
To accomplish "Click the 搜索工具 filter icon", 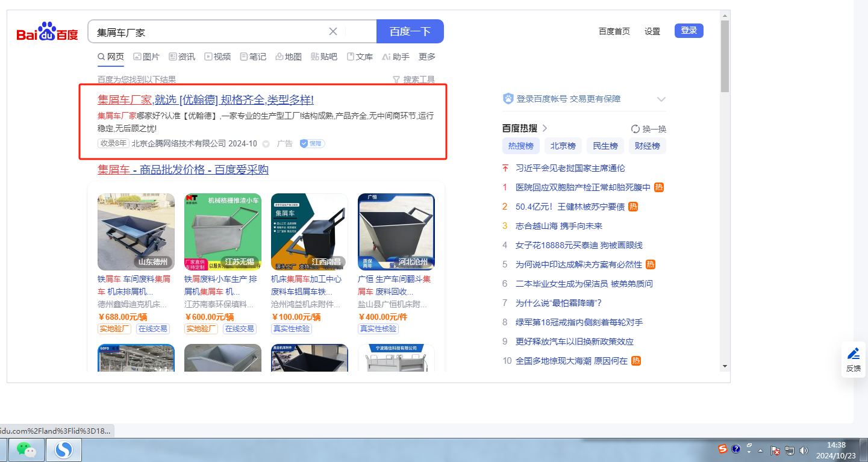I will coord(396,80).
